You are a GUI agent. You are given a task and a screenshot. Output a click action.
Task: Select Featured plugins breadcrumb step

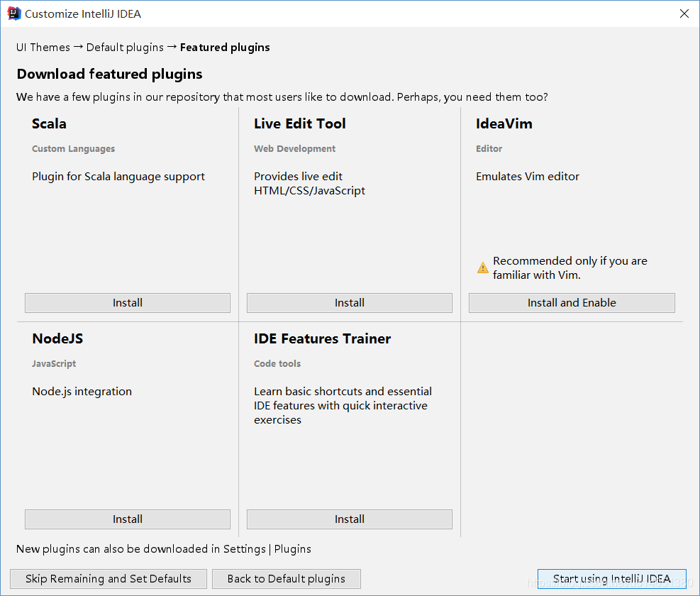225,48
